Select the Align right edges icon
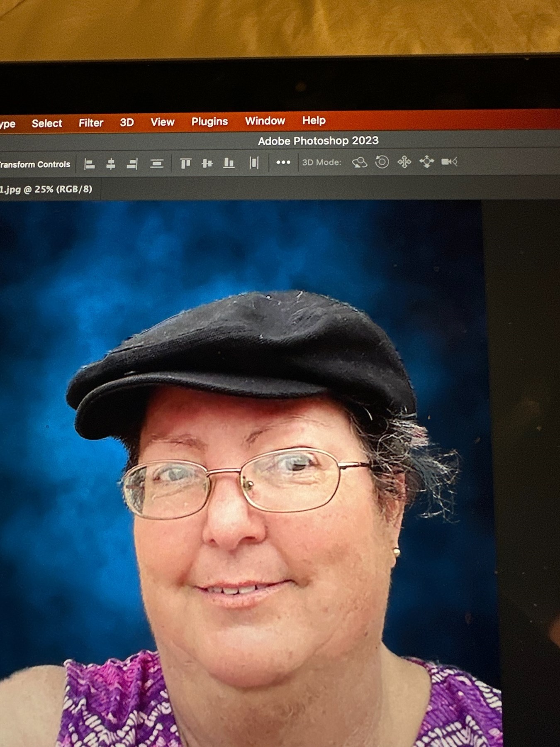 132,164
